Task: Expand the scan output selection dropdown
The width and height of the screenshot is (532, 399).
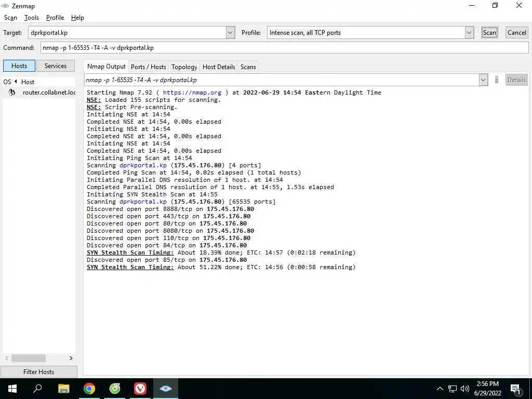Action: (x=483, y=80)
